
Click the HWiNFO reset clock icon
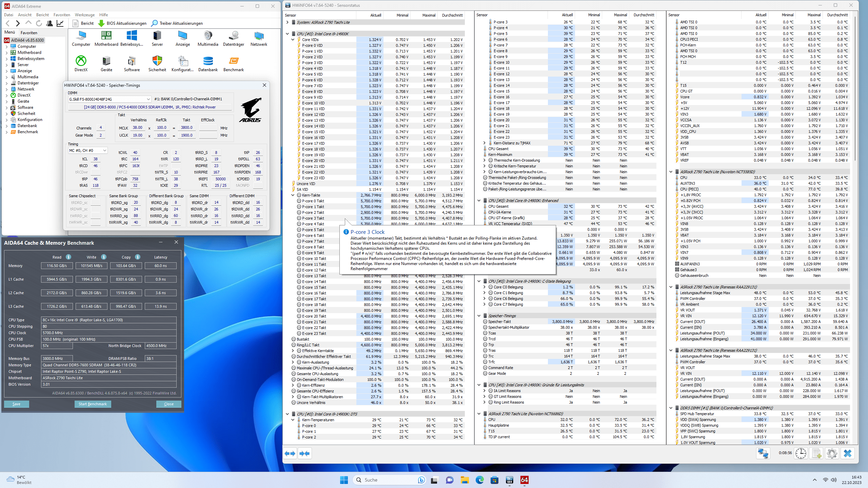pos(801,453)
